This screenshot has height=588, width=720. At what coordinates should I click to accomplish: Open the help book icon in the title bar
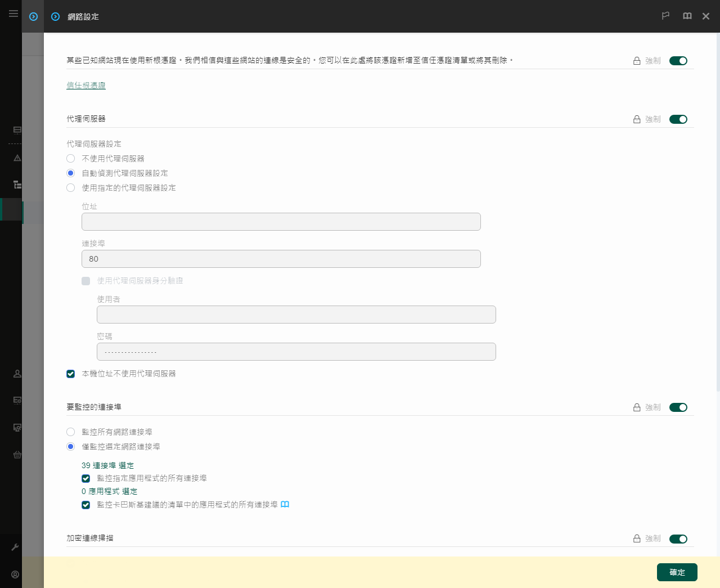[687, 16]
